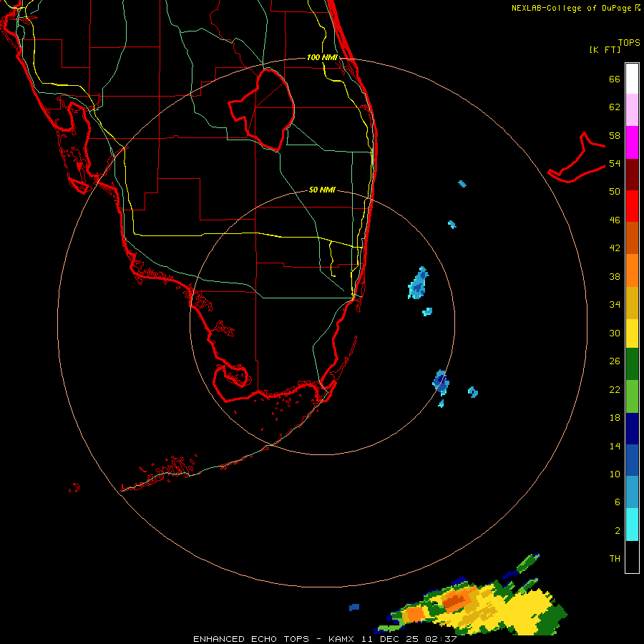644x644 pixels.
Task: Click the 34 legend value
Action: click(x=615, y=305)
